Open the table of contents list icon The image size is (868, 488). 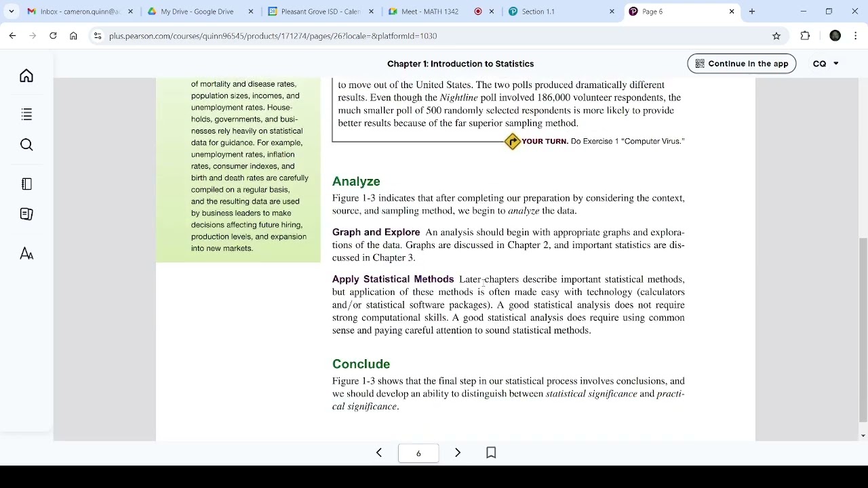click(x=26, y=115)
